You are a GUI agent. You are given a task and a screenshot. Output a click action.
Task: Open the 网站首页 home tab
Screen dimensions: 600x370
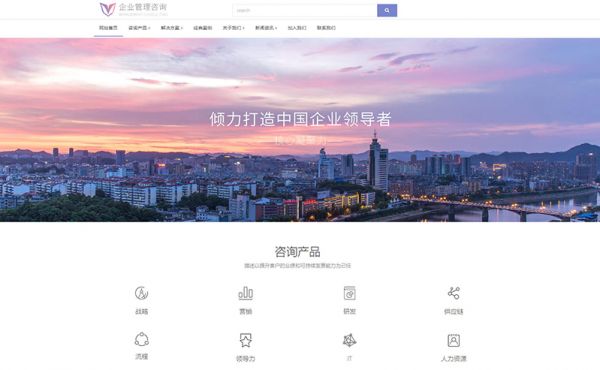coord(108,28)
